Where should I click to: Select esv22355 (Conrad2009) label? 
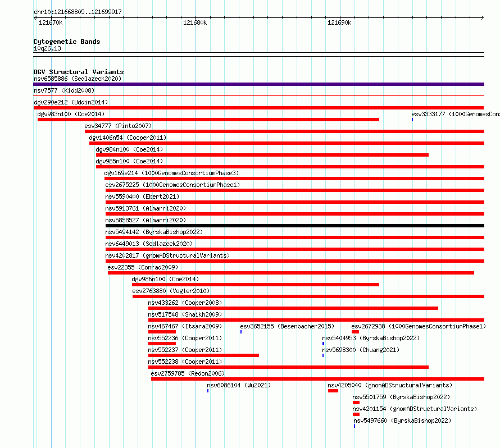(x=143, y=267)
